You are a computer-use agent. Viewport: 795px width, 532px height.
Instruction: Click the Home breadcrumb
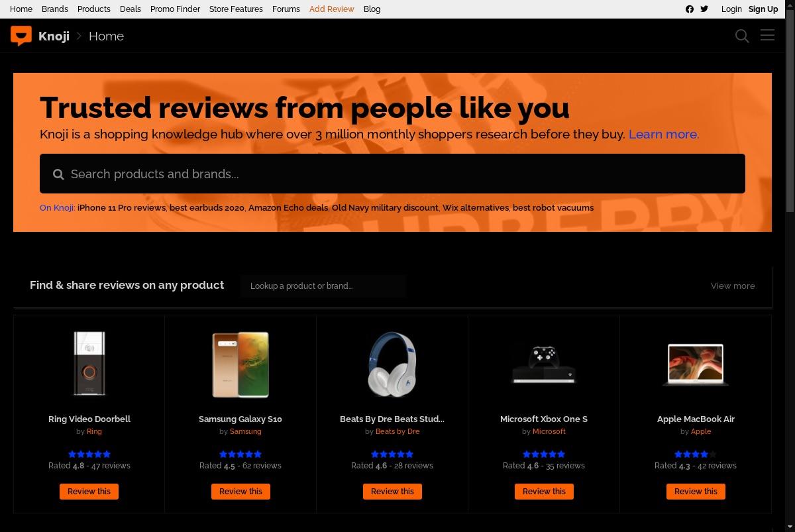click(106, 36)
